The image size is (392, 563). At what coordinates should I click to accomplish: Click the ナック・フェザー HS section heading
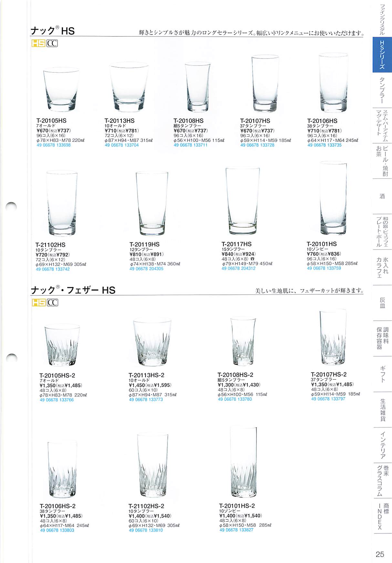tap(73, 290)
